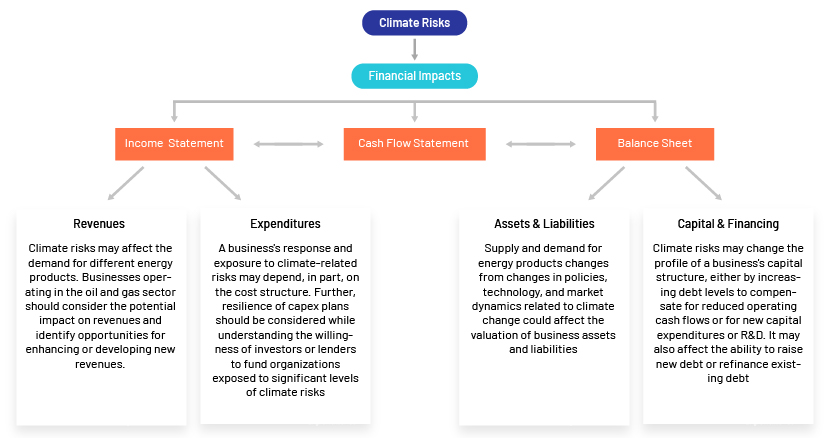Viewport: 830px width, 438px height.
Task: Click the Expenditures description text
Action: (x=285, y=320)
